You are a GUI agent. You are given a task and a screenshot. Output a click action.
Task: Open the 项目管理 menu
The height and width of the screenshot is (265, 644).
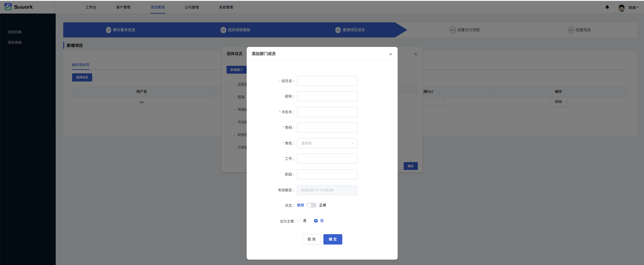pyautogui.click(x=157, y=7)
